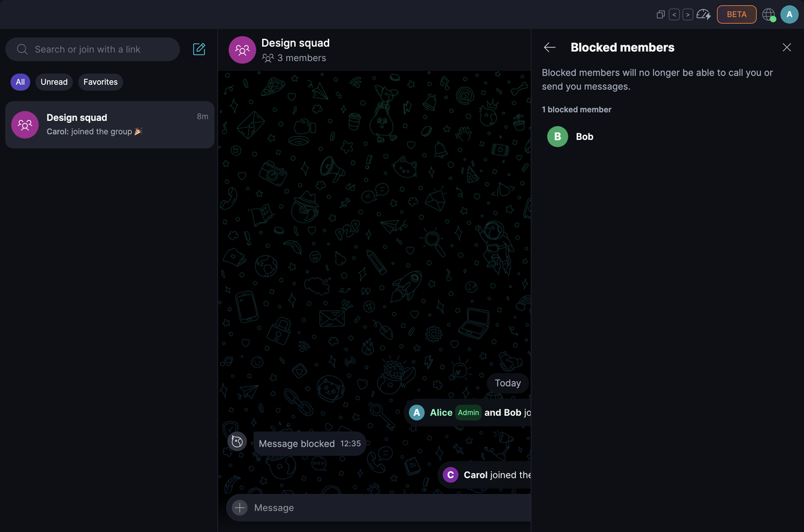Click the members icon under Design squad title
The height and width of the screenshot is (532, 804).
click(x=268, y=58)
